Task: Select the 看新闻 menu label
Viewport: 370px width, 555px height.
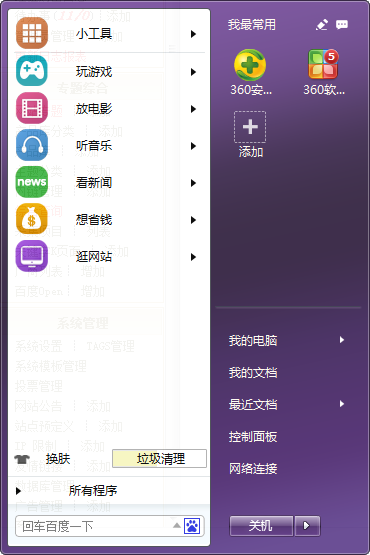Action: tap(94, 183)
